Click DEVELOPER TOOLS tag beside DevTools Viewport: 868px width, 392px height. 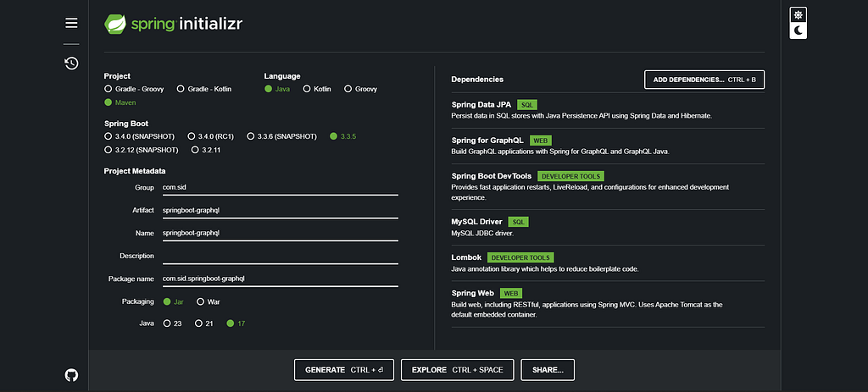click(570, 176)
